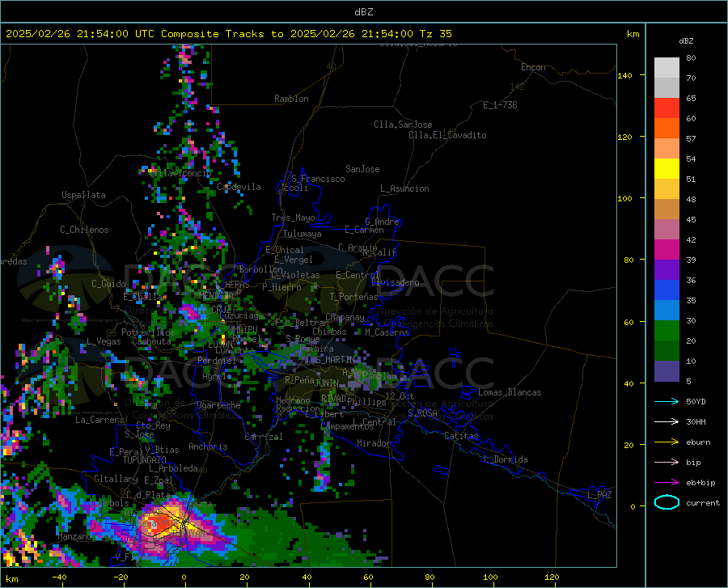The image size is (728, 588).
Task: Click the 140 tick on vertical km axis
Action: 624,75
